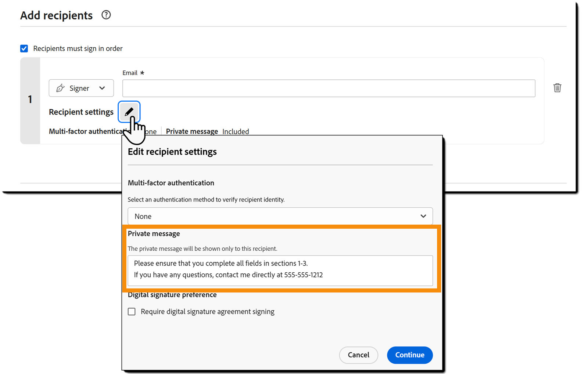Enable Require digital signature agreement signing

131,311
